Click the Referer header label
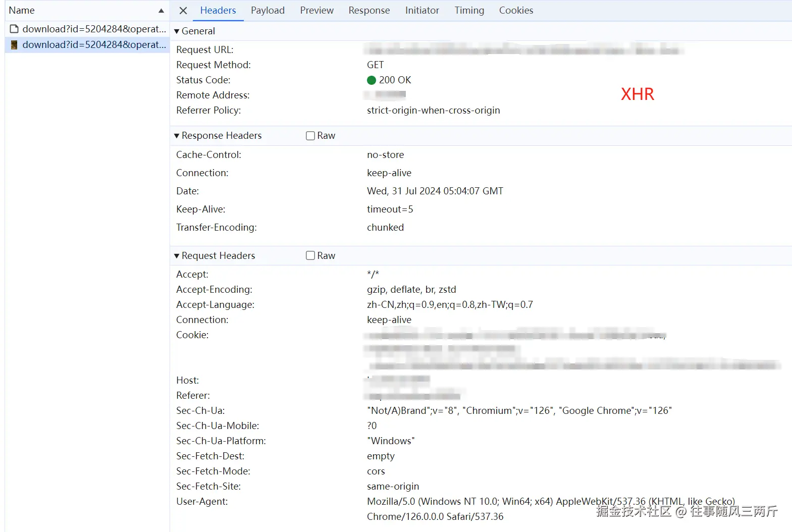Screen dimensions: 792x532 tap(193, 396)
